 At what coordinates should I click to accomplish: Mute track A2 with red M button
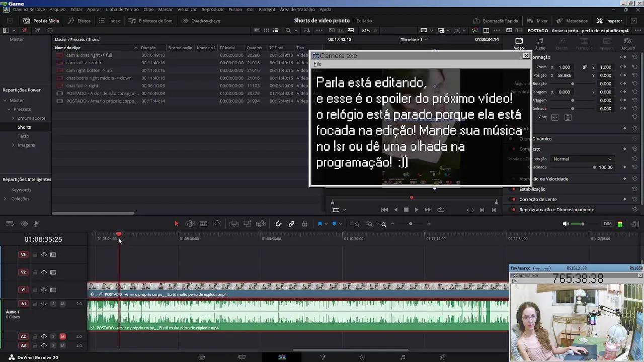[62, 336]
